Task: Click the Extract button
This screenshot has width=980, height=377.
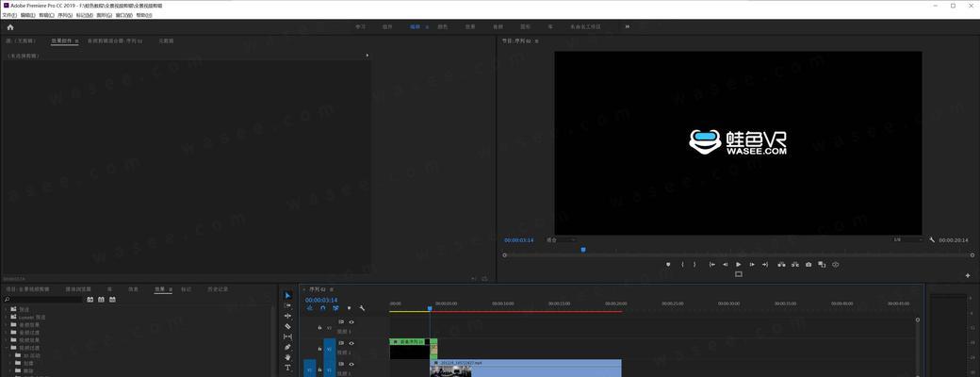Action: pyautogui.click(x=795, y=265)
